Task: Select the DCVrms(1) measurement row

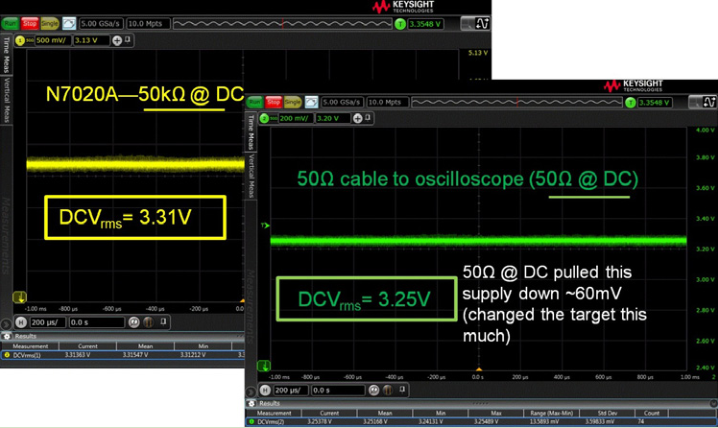Action: pyautogui.click(x=123, y=355)
